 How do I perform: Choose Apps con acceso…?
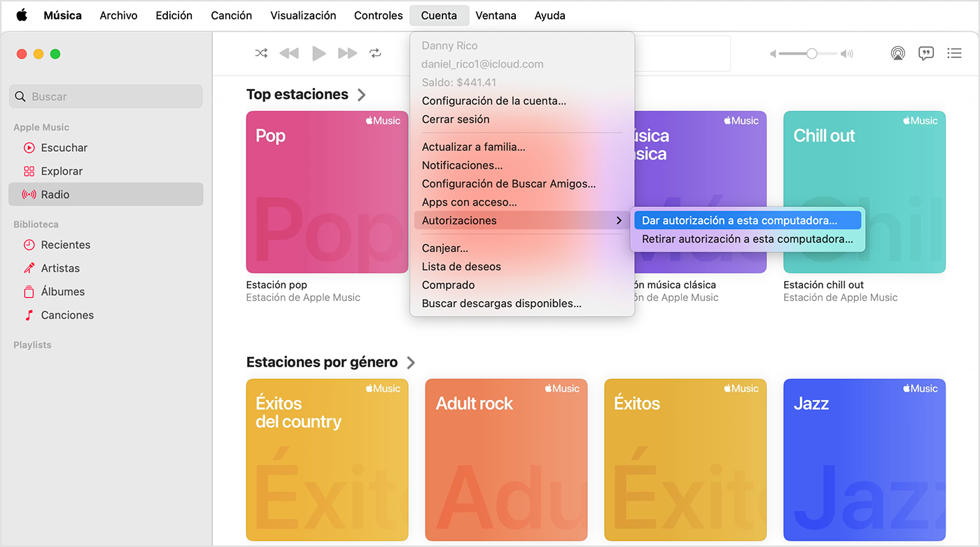[x=522, y=202]
